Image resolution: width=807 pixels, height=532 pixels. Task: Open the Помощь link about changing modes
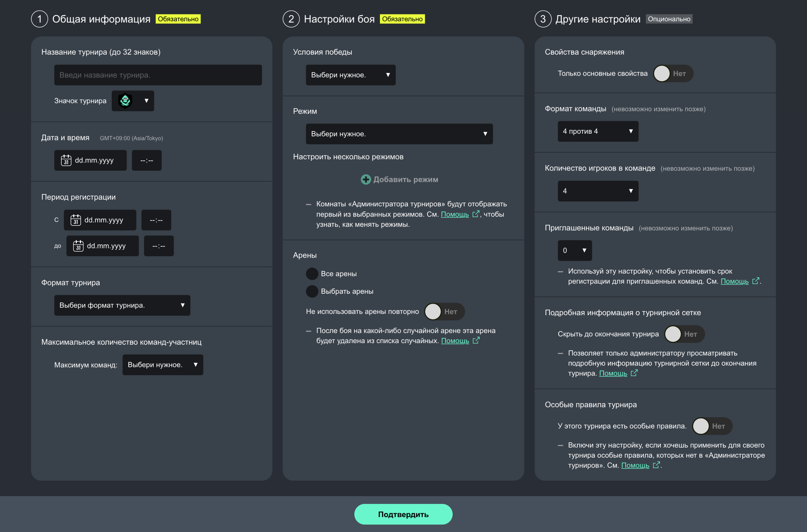(x=454, y=214)
